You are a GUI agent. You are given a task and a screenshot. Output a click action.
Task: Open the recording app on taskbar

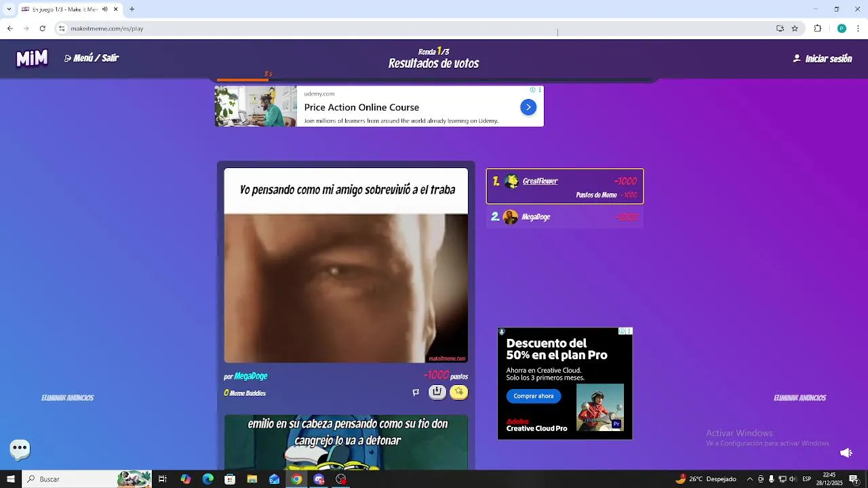click(x=341, y=479)
